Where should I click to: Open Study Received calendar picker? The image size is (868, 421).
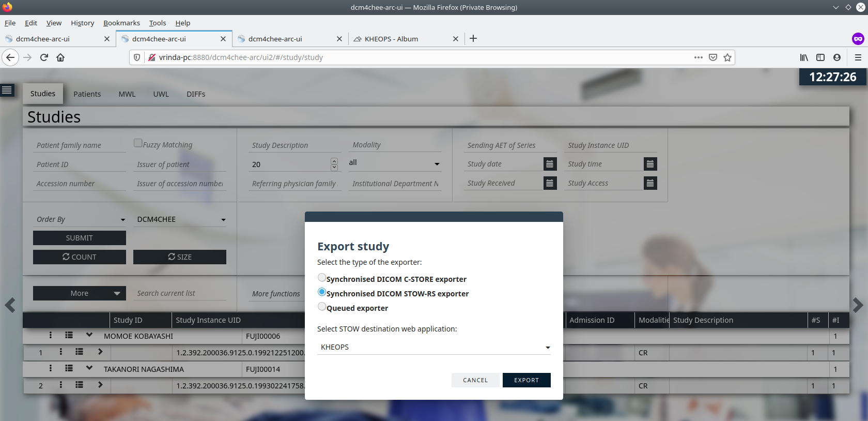[x=550, y=183]
